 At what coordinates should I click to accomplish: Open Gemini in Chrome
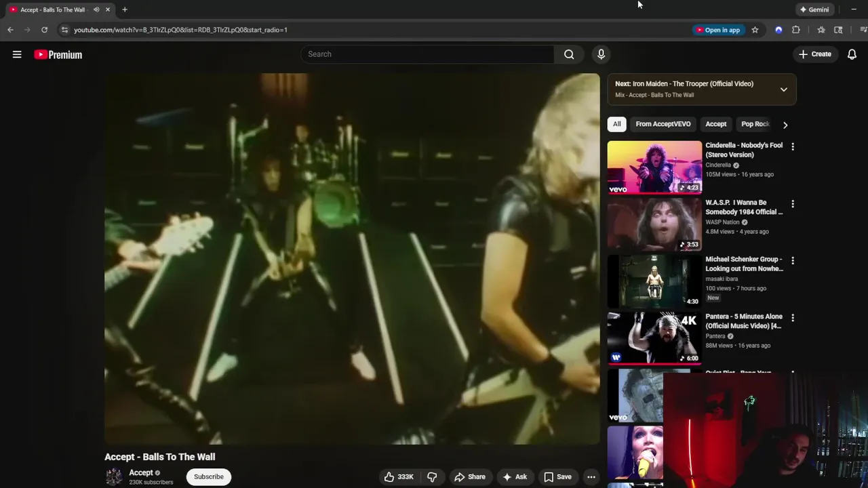point(814,9)
